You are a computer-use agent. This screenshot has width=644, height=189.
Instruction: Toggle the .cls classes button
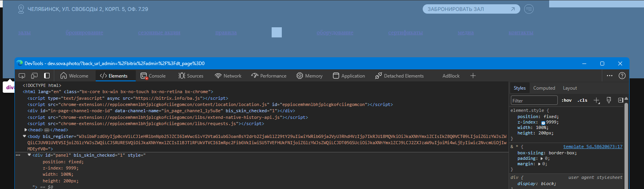582,101
